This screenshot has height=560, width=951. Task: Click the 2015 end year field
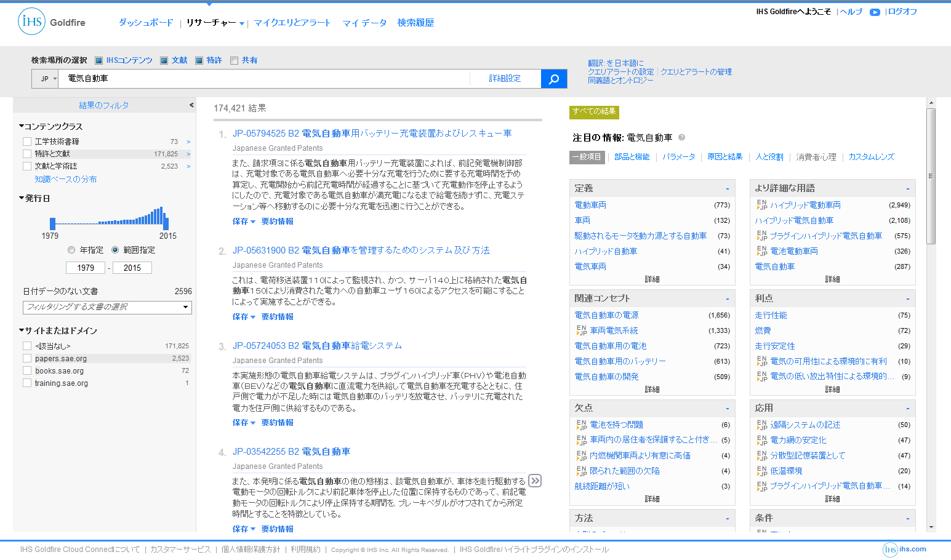132,268
